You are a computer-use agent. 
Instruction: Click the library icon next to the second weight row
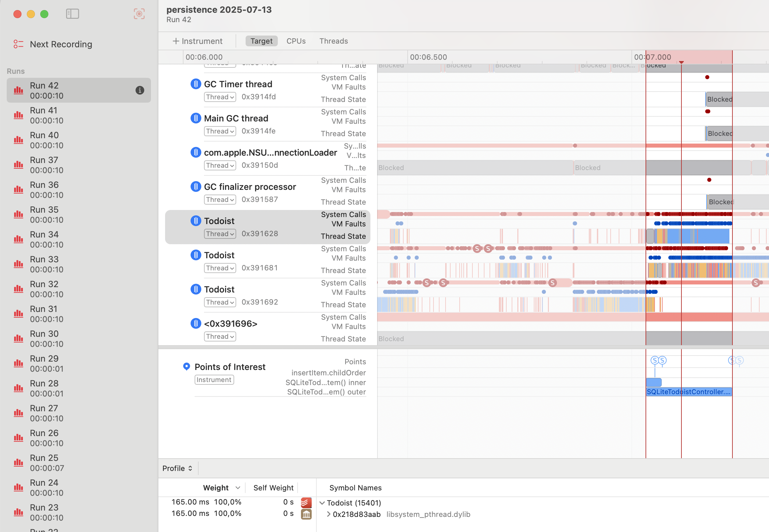coord(306,514)
